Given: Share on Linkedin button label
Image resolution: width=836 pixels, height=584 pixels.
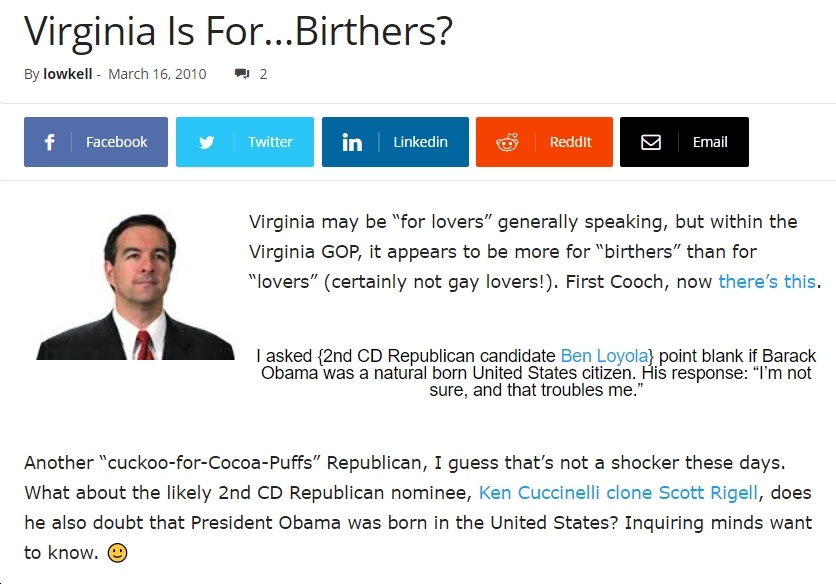Looking at the screenshot, I should click(x=420, y=142).
